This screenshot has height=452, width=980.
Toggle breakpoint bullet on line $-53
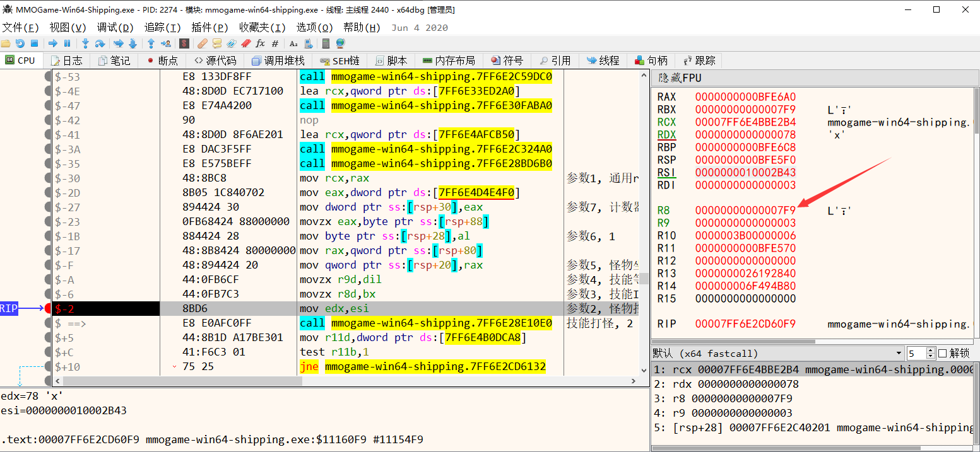48,77
